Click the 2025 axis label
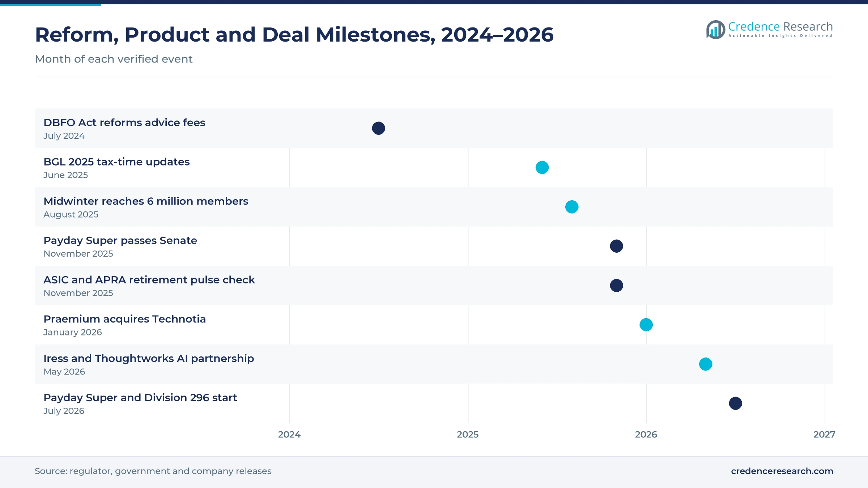The width and height of the screenshot is (868, 488). click(x=468, y=435)
